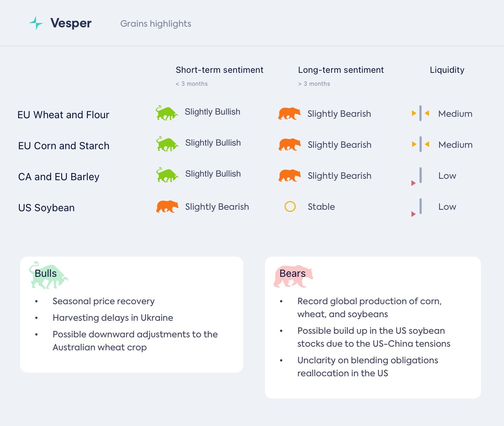Click the Harvesting delays in Ukraine bullet

[113, 318]
